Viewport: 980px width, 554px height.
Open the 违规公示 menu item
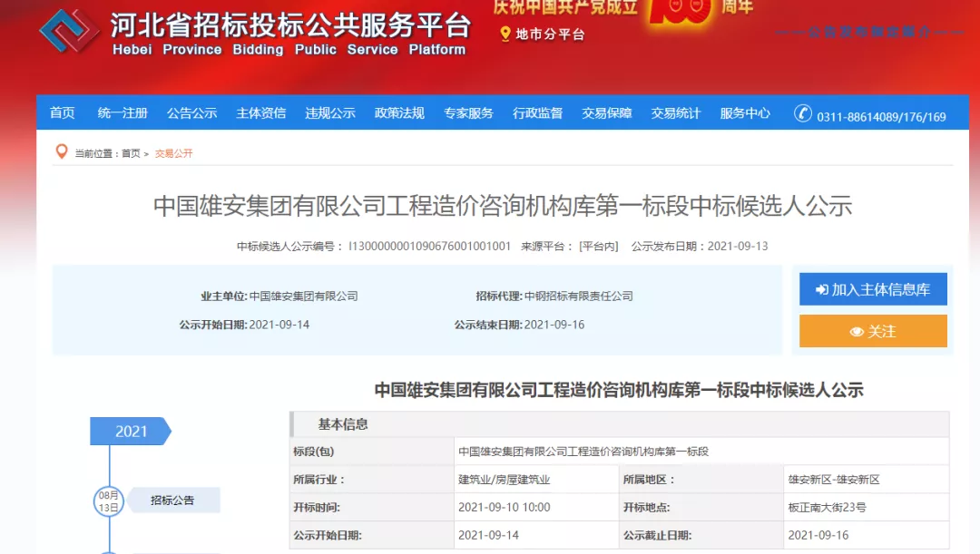[330, 113]
